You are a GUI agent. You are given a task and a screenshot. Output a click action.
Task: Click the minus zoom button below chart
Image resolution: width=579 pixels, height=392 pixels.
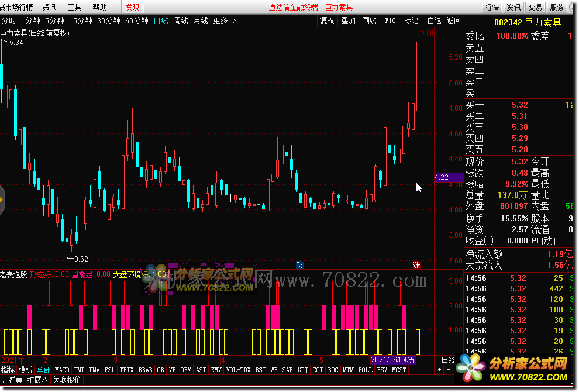449,370
